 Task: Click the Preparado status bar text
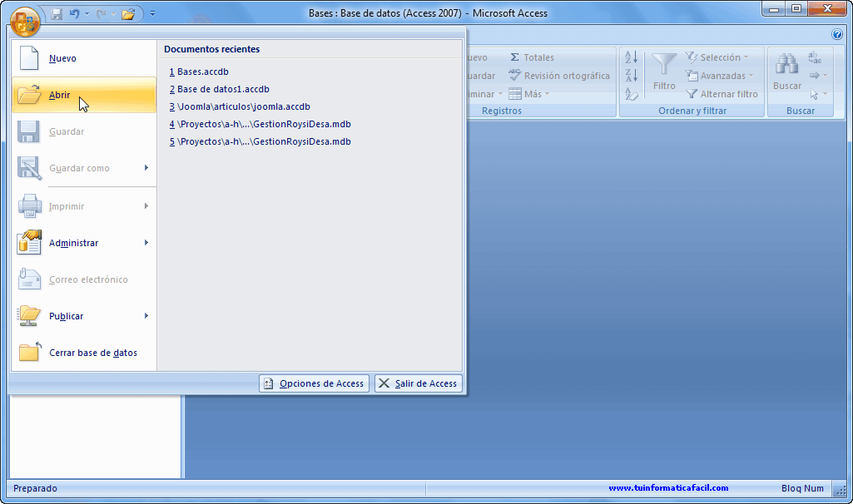tap(35, 488)
